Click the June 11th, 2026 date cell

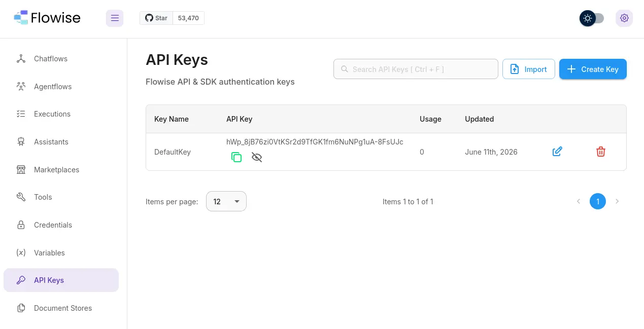coord(491,152)
